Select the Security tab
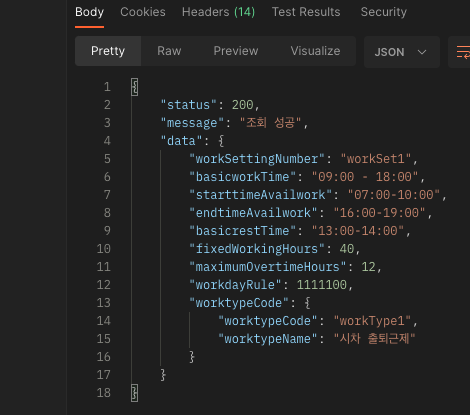470x415 pixels. [384, 12]
